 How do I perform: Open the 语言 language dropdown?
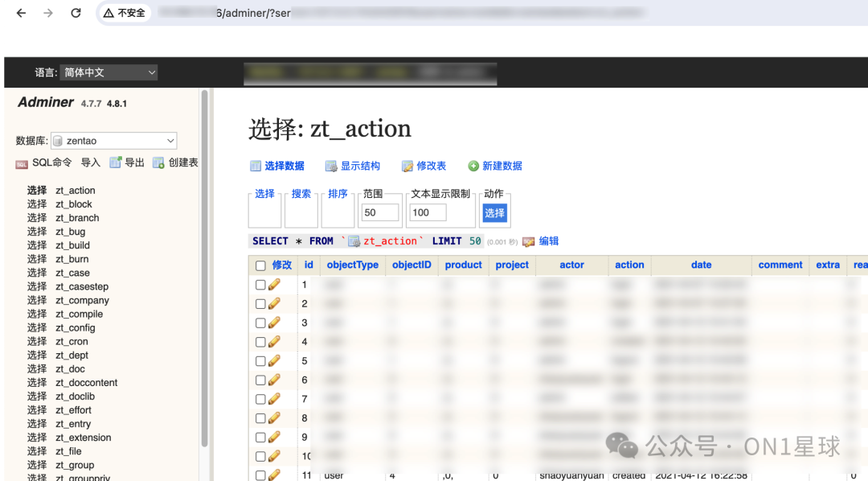pyautogui.click(x=108, y=72)
